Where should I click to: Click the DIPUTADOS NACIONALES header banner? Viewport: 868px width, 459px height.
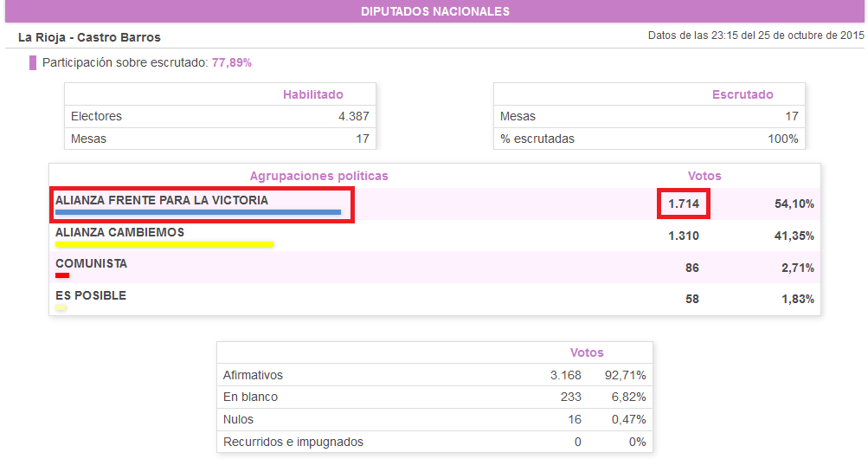[434, 11]
